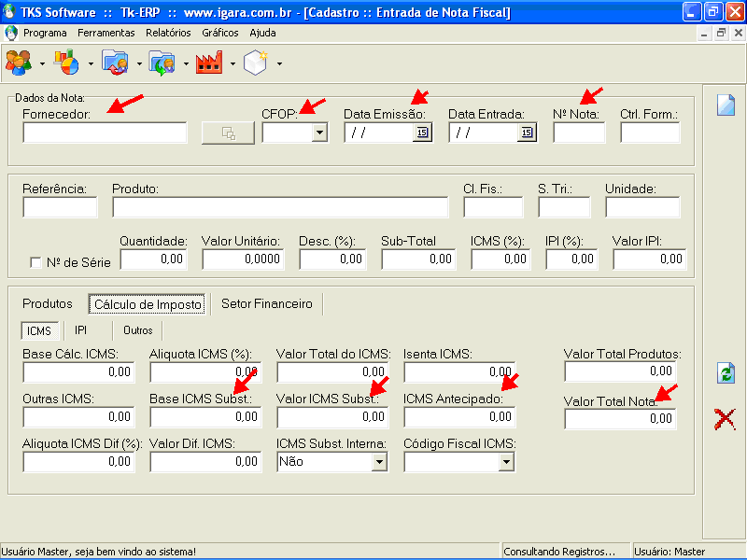
Task: Click the green refresh document icon
Action: click(x=726, y=373)
